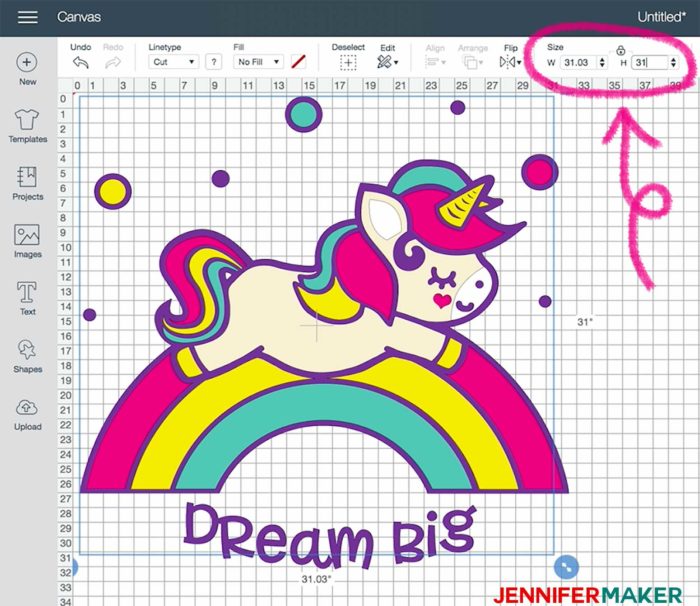Open the Linetype help question mark
The image size is (700, 606).
214,62
